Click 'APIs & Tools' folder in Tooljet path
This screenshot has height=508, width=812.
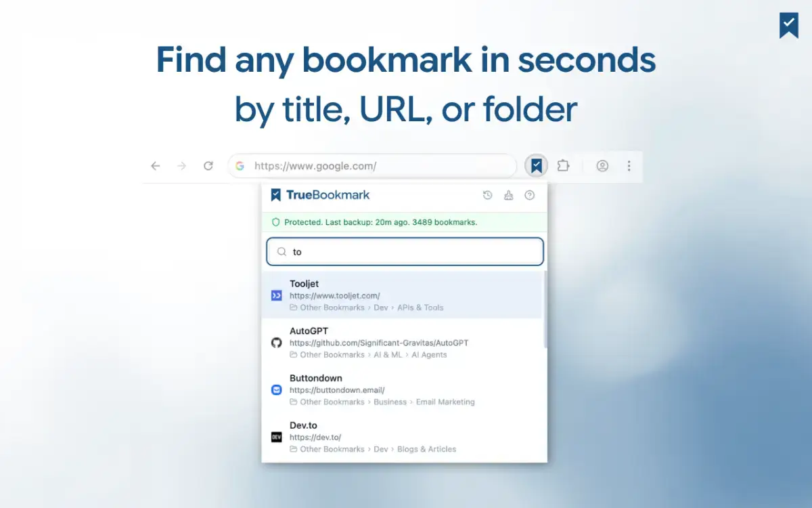click(420, 308)
